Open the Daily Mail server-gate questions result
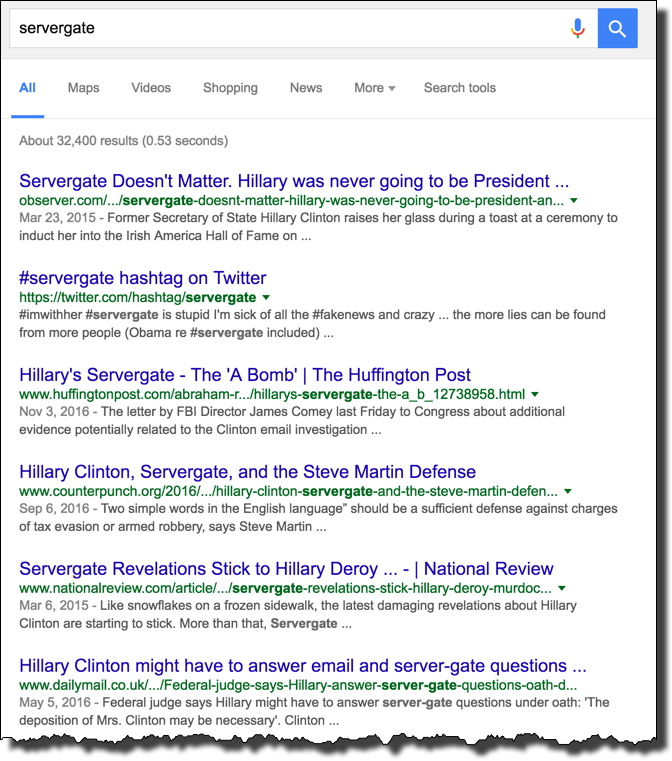Screen dimensions: 672x761 (x=302, y=666)
